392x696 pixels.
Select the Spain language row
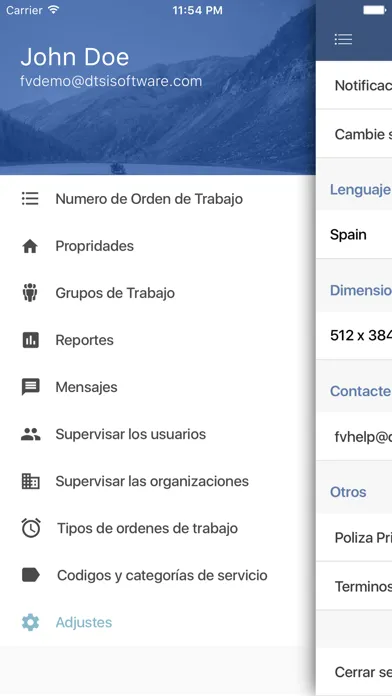click(x=354, y=234)
